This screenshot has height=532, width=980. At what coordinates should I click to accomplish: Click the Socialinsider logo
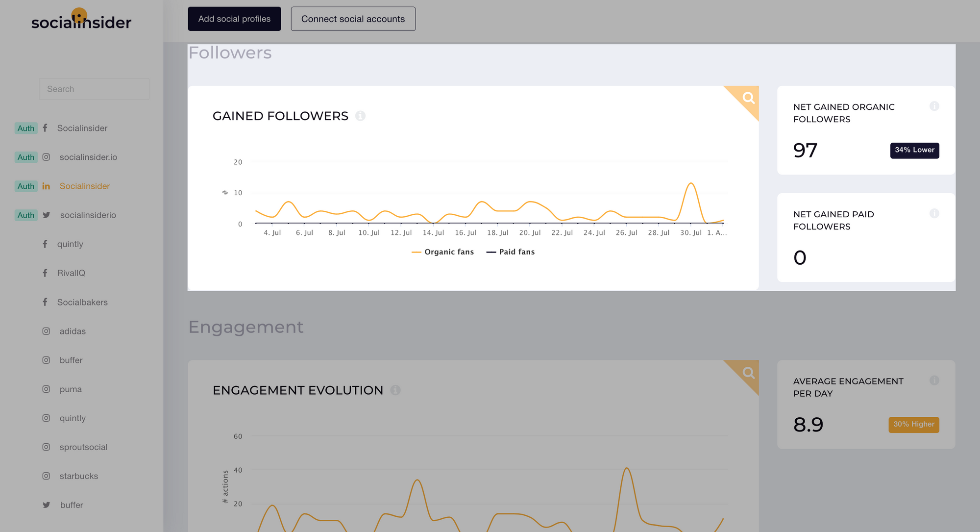(x=81, y=20)
